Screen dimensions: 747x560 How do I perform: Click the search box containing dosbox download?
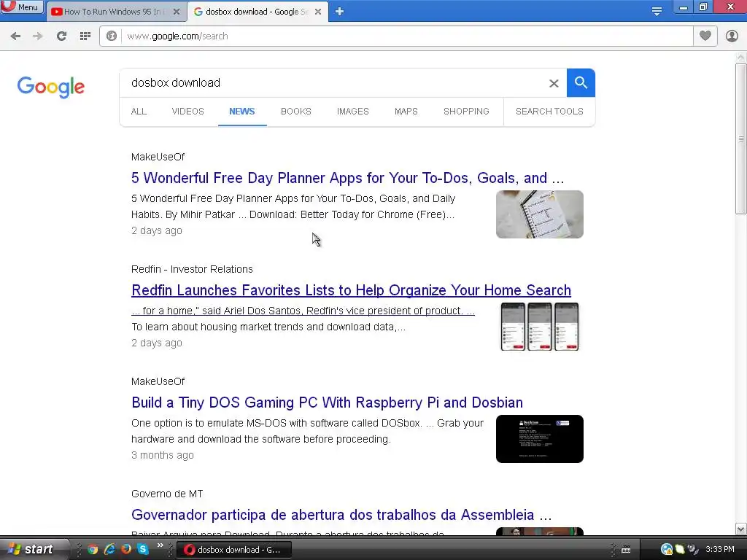(333, 83)
